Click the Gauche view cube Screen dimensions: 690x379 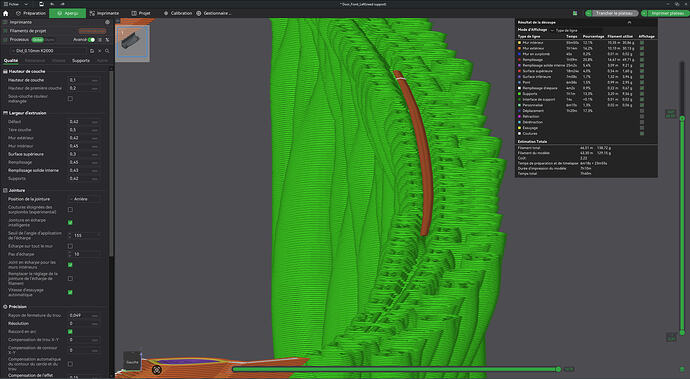[x=132, y=361]
